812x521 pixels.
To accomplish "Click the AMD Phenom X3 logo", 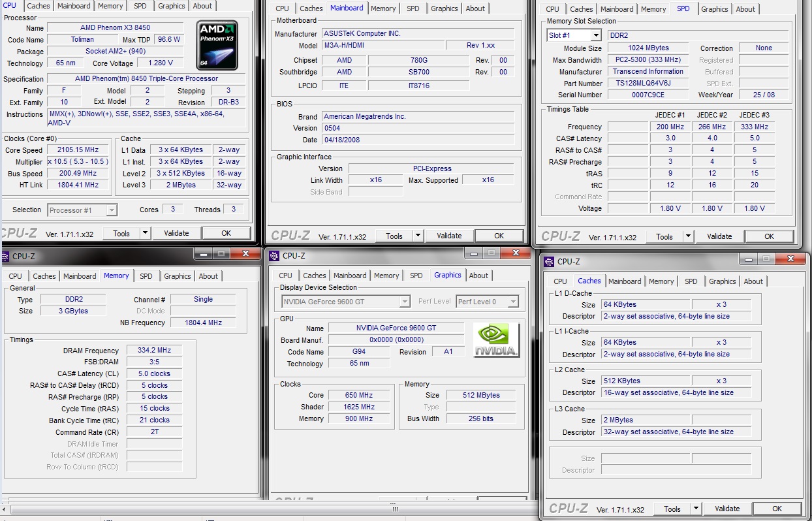I will [x=217, y=45].
